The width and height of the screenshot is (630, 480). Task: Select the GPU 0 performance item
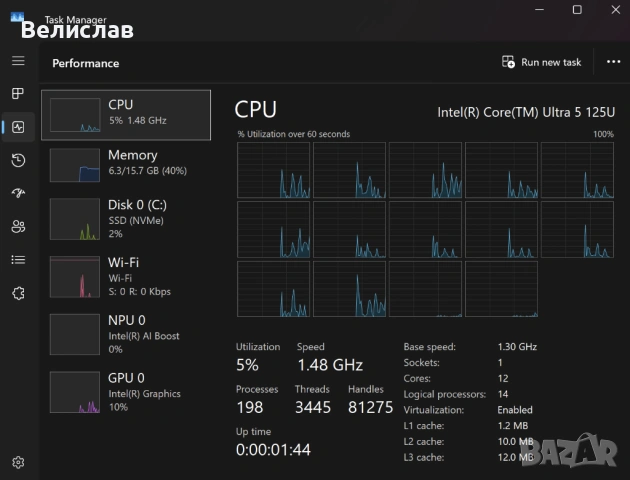(126, 391)
